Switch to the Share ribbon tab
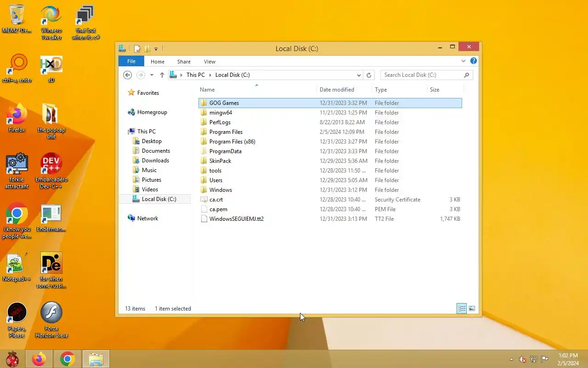This screenshot has width=588, height=368. coord(184,62)
